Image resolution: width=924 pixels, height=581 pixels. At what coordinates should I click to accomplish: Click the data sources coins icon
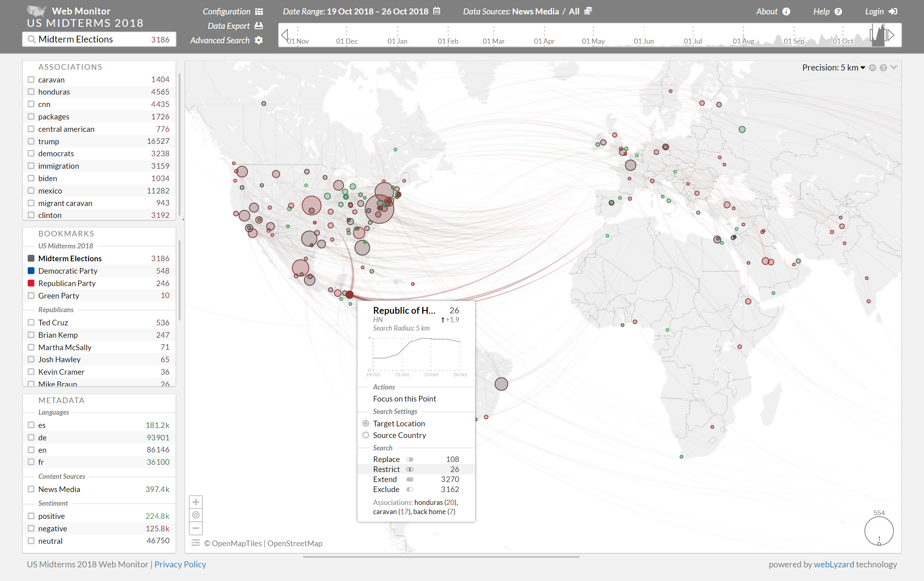[588, 11]
